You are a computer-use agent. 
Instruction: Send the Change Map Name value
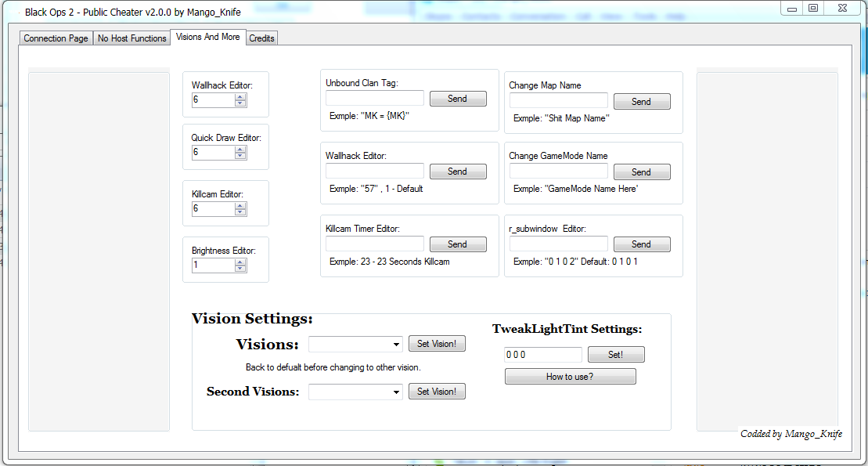642,101
